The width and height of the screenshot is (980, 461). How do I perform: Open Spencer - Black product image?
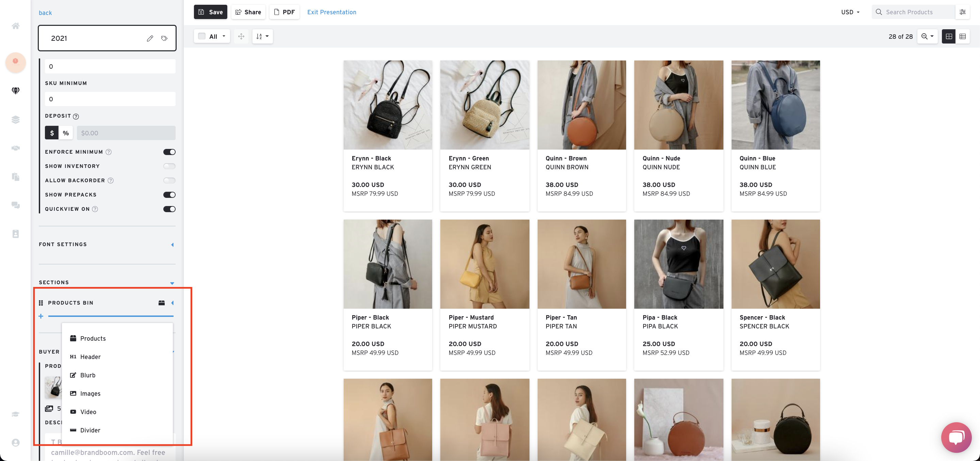tap(775, 264)
